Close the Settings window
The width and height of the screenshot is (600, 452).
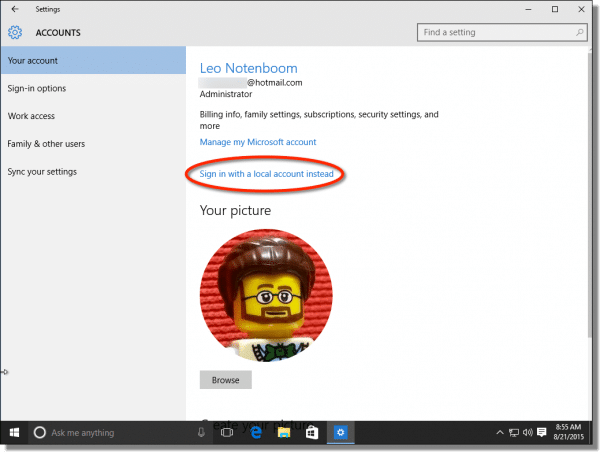pos(581,9)
